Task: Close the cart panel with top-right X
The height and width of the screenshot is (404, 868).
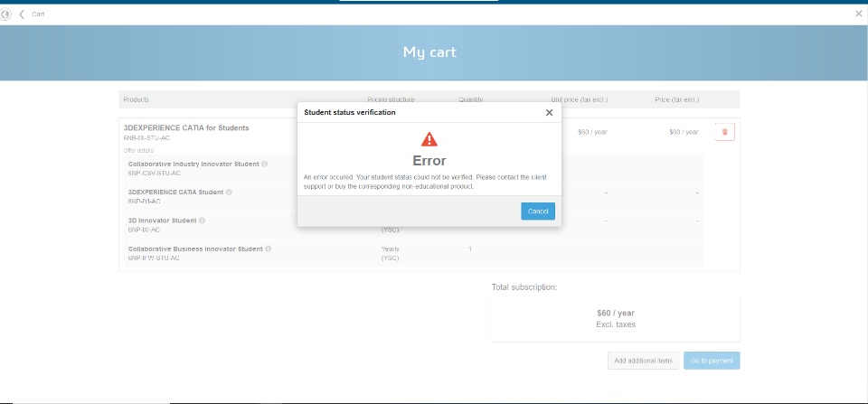Action: pos(859,14)
